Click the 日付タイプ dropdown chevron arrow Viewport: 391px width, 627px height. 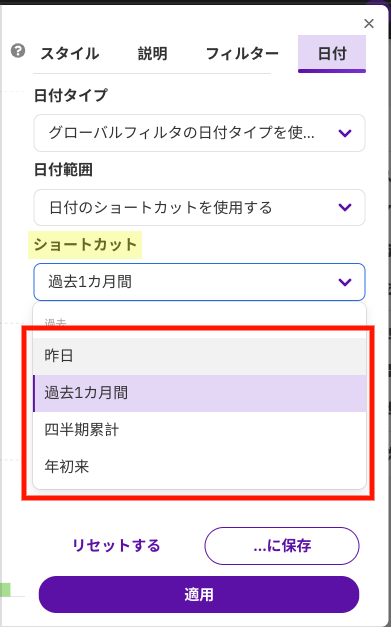click(x=345, y=133)
